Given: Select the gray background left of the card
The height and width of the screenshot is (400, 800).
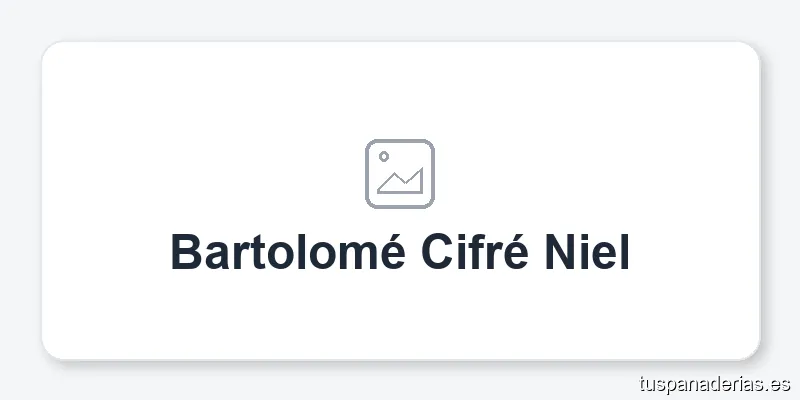Looking at the screenshot, I should pos(20,200).
